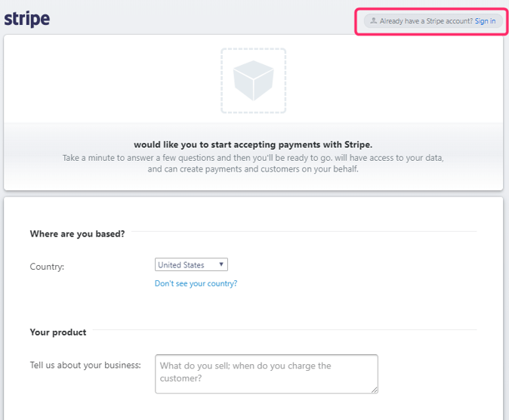Image resolution: width=509 pixels, height=420 pixels.
Task: Click the Stripe logo
Action: coord(27,19)
